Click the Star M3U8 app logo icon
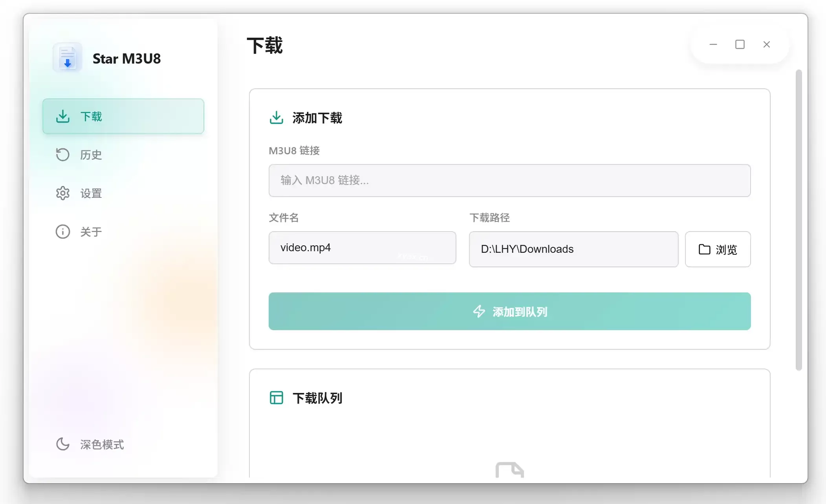Screen dimensions: 826x504 click(x=68, y=58)
